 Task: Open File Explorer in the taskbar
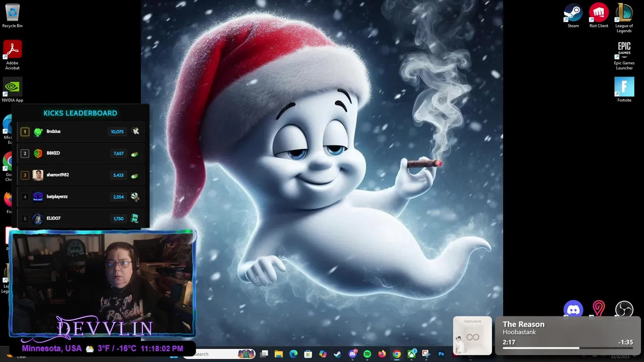pos(279,354)
